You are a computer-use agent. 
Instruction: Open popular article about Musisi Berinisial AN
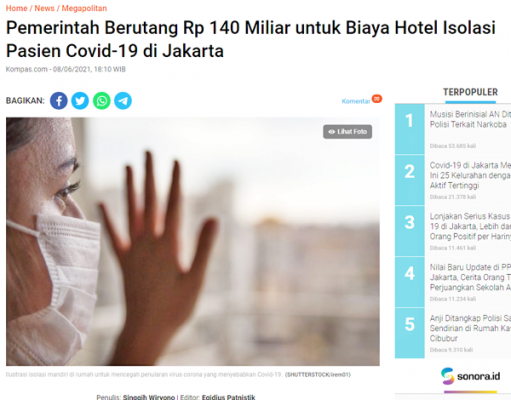pos(470,119)
